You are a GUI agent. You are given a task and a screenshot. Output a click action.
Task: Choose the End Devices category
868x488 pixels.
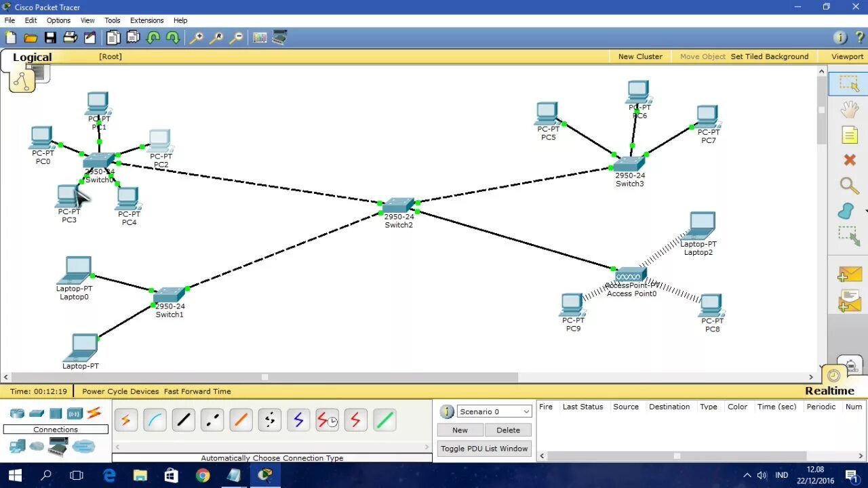(17, 447)
